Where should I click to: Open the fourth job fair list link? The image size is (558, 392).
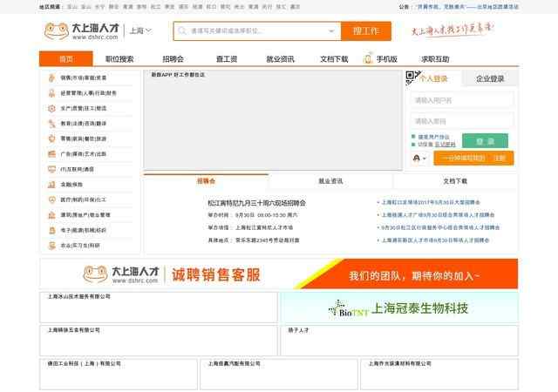[x=435, y=240]
